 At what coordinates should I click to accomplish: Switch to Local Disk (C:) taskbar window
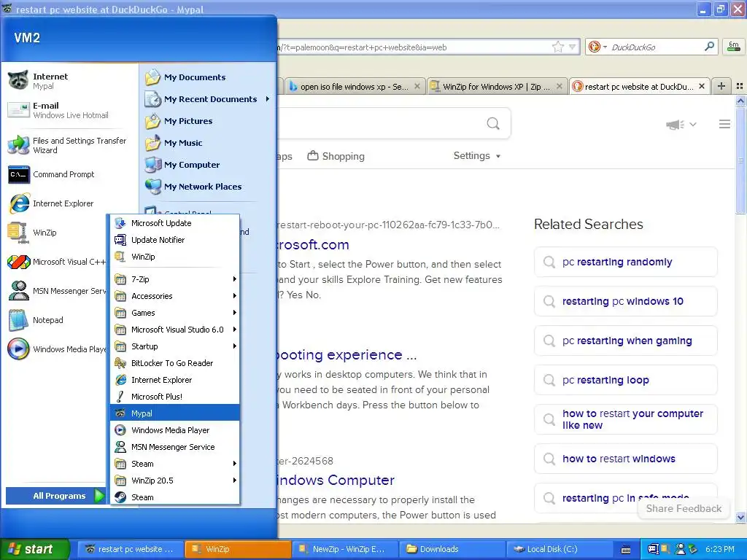(559, 549)
